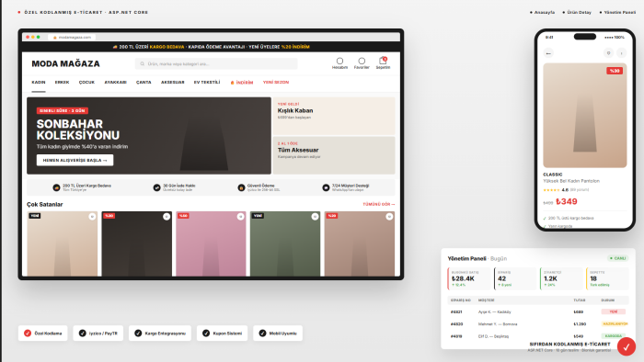644x362 pixels.
Task: Click the Güvenli Ödeme lock icon
Action: [241, 187]
